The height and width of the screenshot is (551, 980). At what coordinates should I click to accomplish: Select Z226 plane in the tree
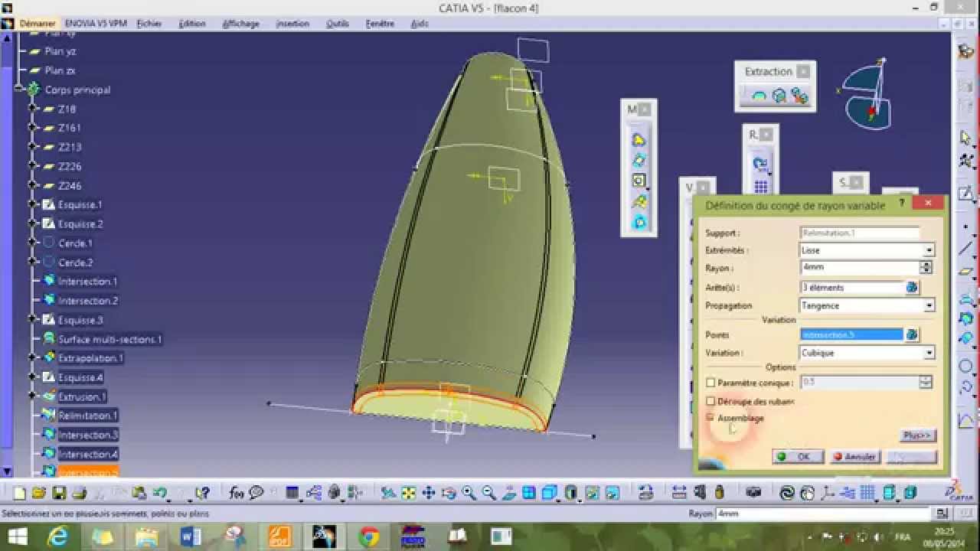70,166
